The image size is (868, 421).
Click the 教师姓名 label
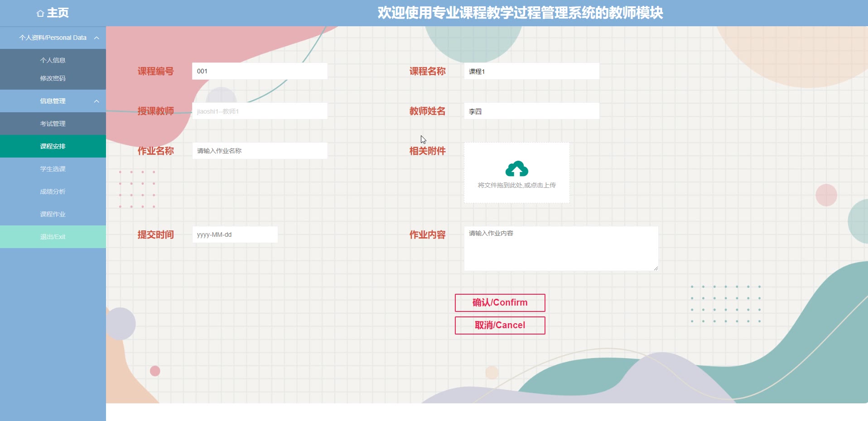point(428,111)
